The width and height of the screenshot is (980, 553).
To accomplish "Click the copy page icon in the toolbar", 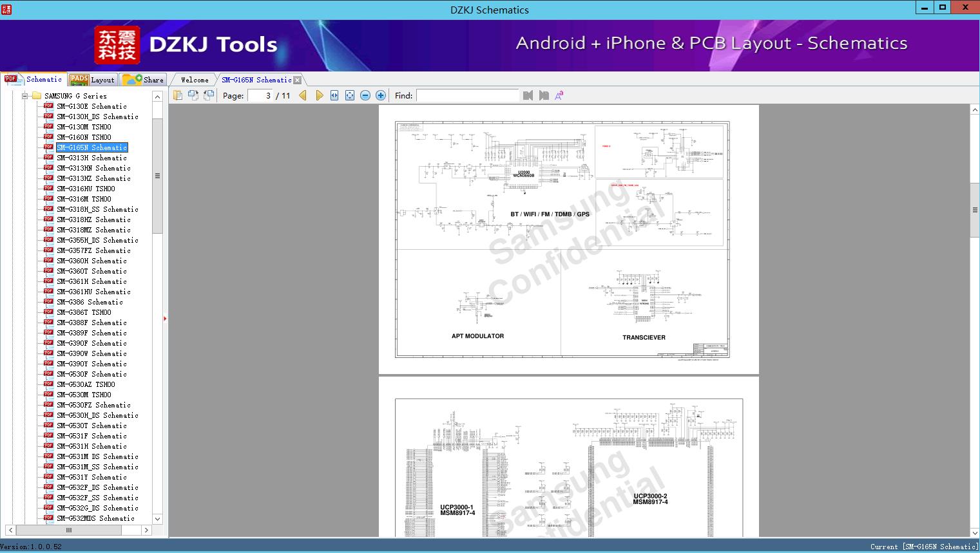I will click(x=178, y=95).
